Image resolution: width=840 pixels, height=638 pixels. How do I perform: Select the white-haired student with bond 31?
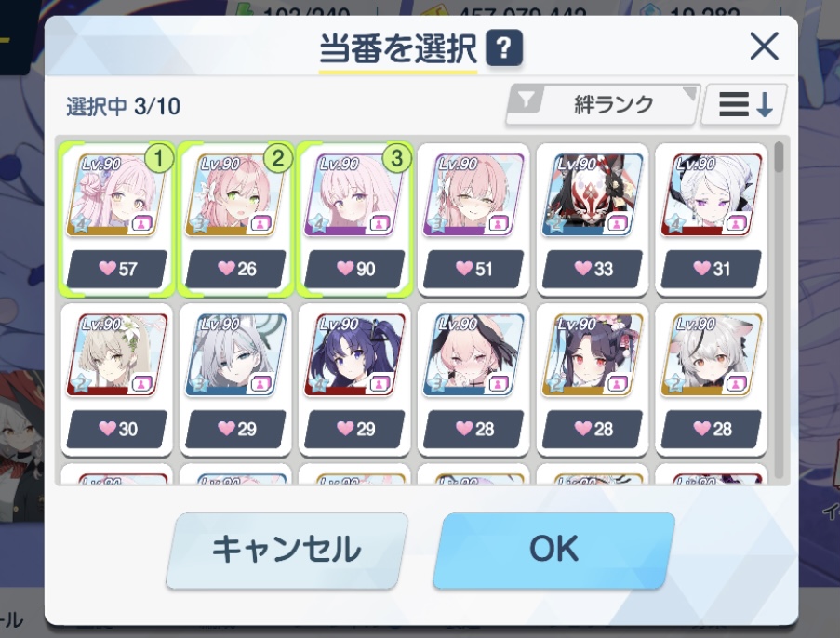[x=712, y=219]
